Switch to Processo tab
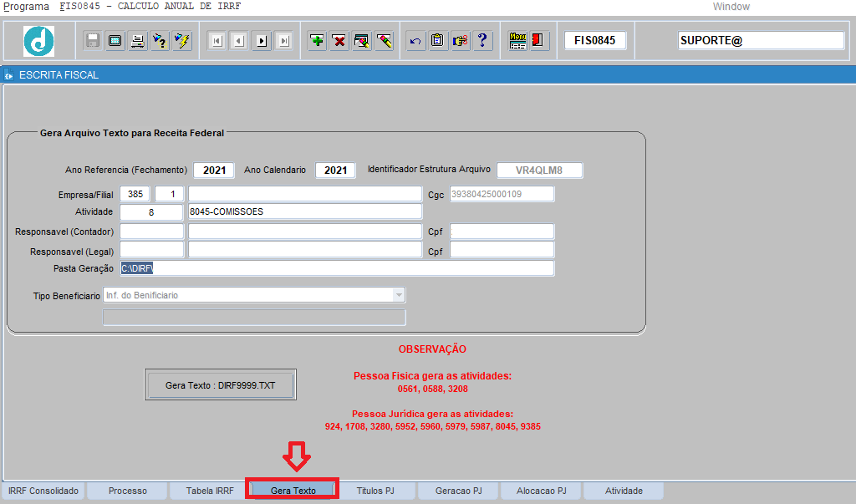The height and width of the screenshot is (504, 856). [x=128, y=491]
